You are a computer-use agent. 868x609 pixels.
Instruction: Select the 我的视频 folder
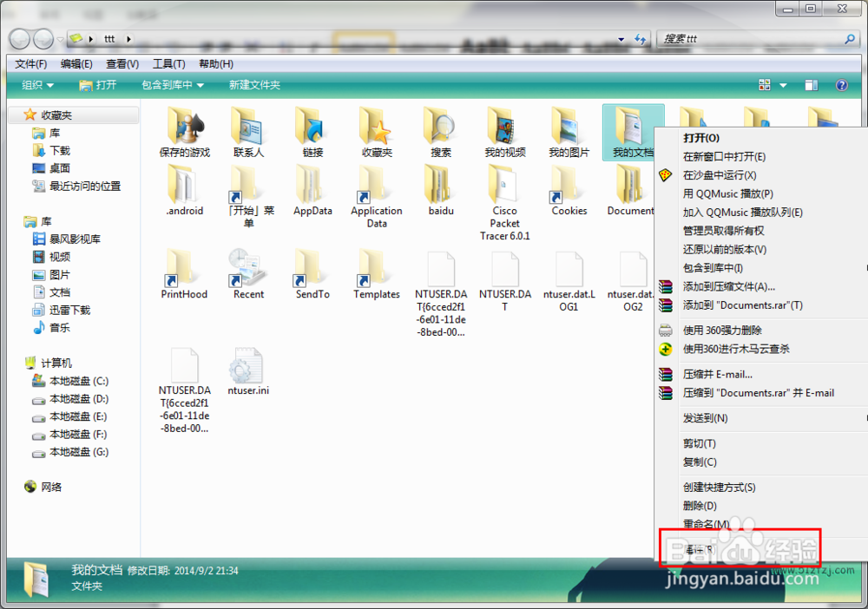505,132
